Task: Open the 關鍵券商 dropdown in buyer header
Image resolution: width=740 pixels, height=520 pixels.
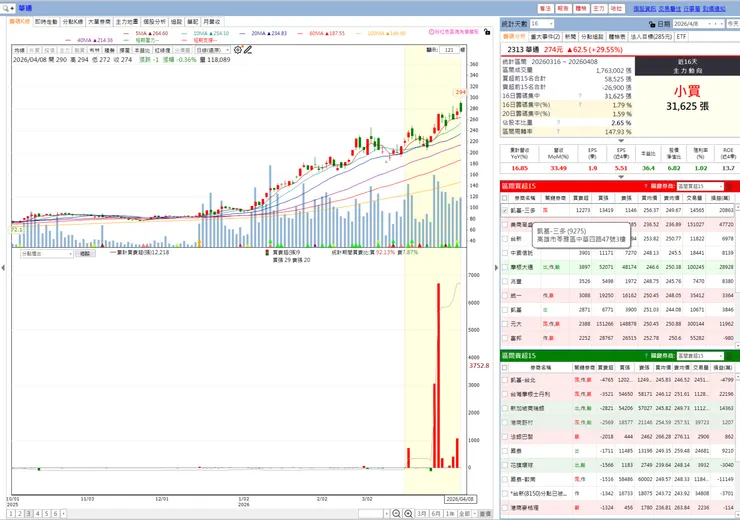Action: tap(700, 186)
